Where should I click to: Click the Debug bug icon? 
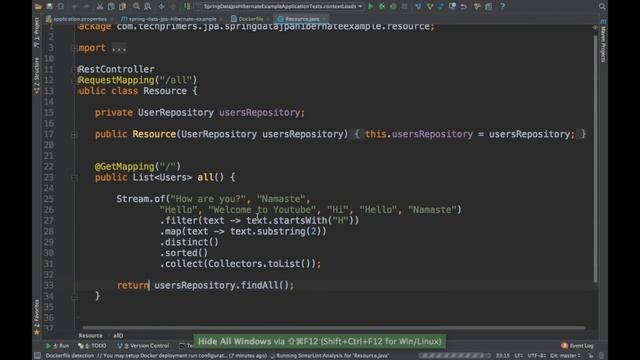pos(382,7)
